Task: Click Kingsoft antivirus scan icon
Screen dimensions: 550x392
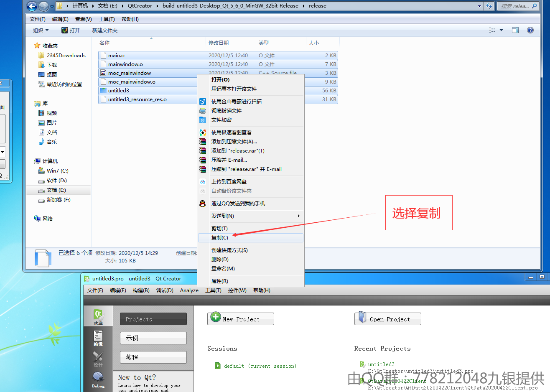Action: pos(203,102)
